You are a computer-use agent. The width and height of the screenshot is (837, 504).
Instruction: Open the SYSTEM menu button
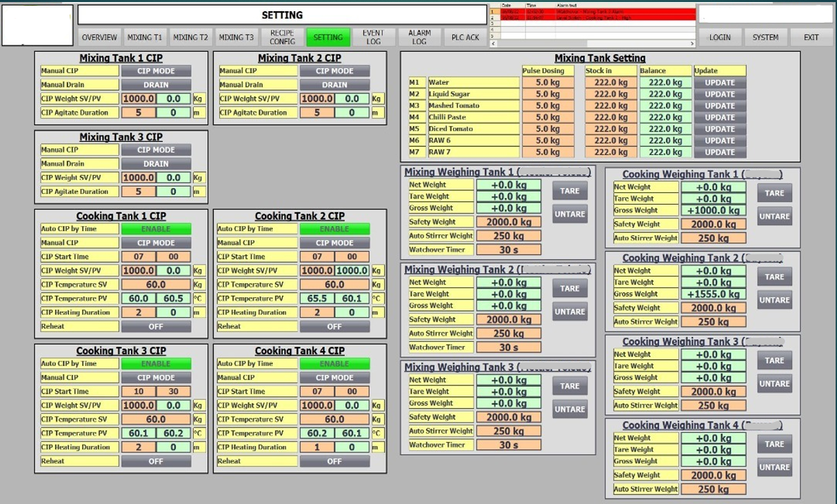click(x=765, y=37)
